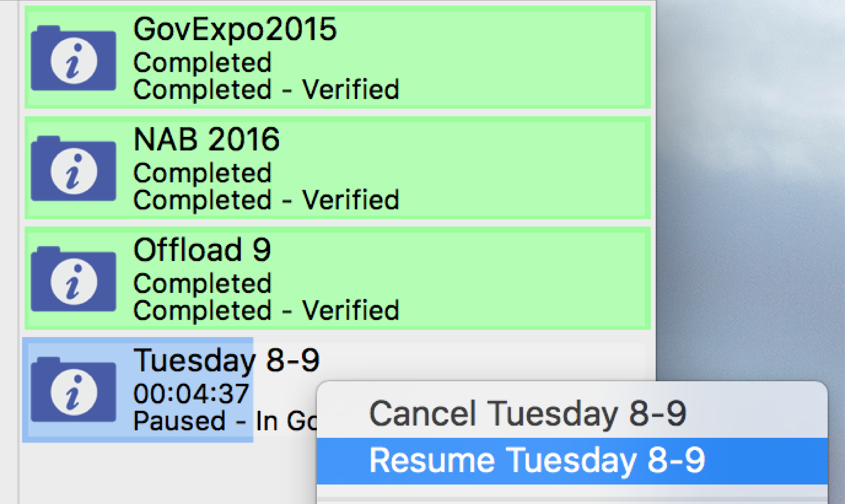Click the empty area below the job list
845x504 pixels.
163,475
